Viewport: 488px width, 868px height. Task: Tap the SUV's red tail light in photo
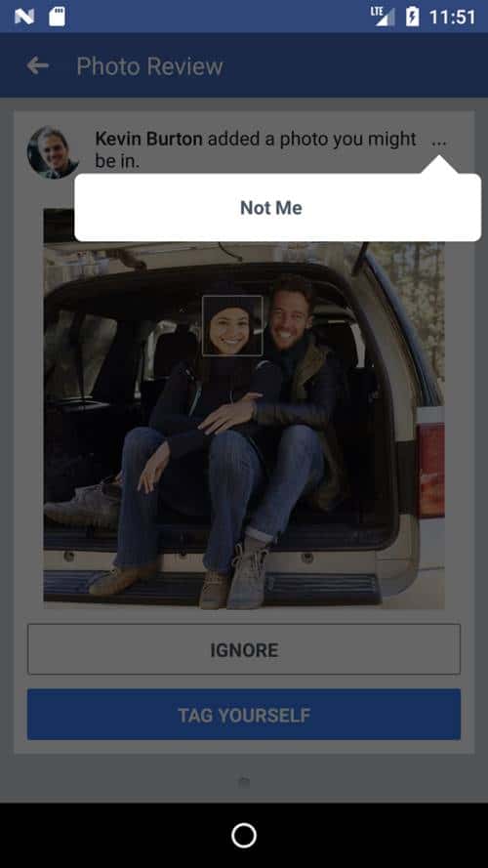coord(431,470)
